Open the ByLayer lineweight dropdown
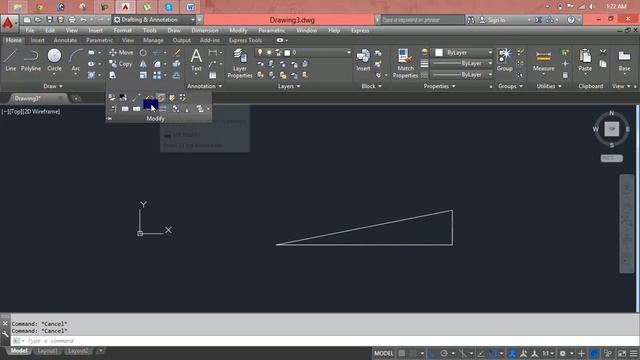This screenshot has width=640, height=360. click(x=462, y=64)
